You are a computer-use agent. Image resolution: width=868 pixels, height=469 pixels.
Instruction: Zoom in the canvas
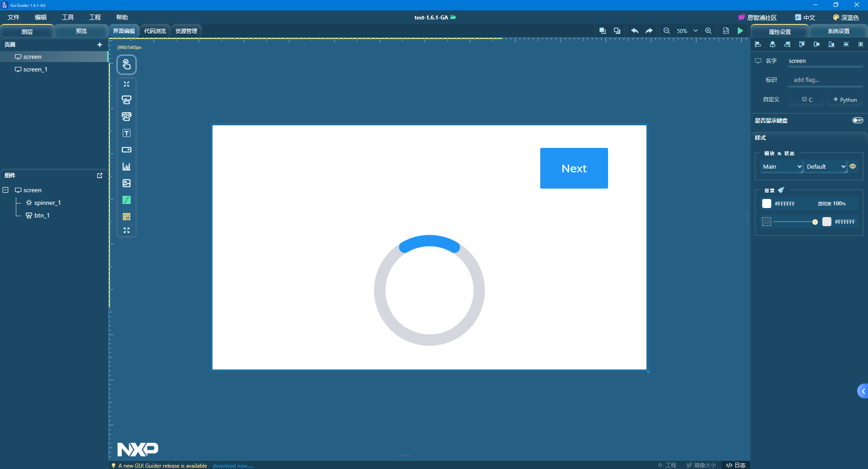[x=708, y=31]
